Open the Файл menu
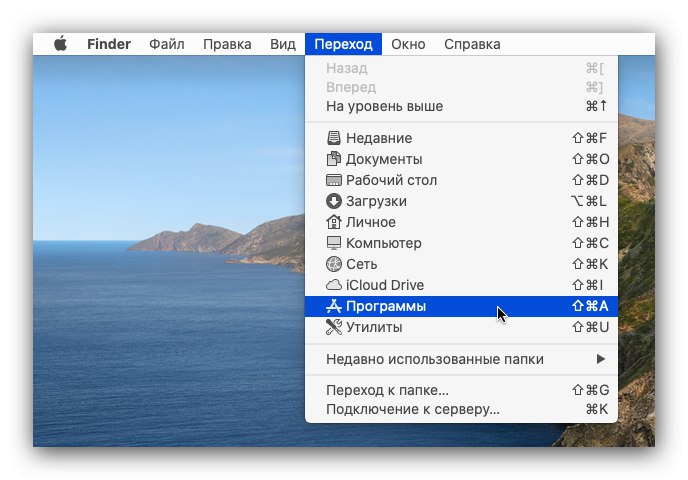This screenshot has width=688, height=480. pos(167,44)
